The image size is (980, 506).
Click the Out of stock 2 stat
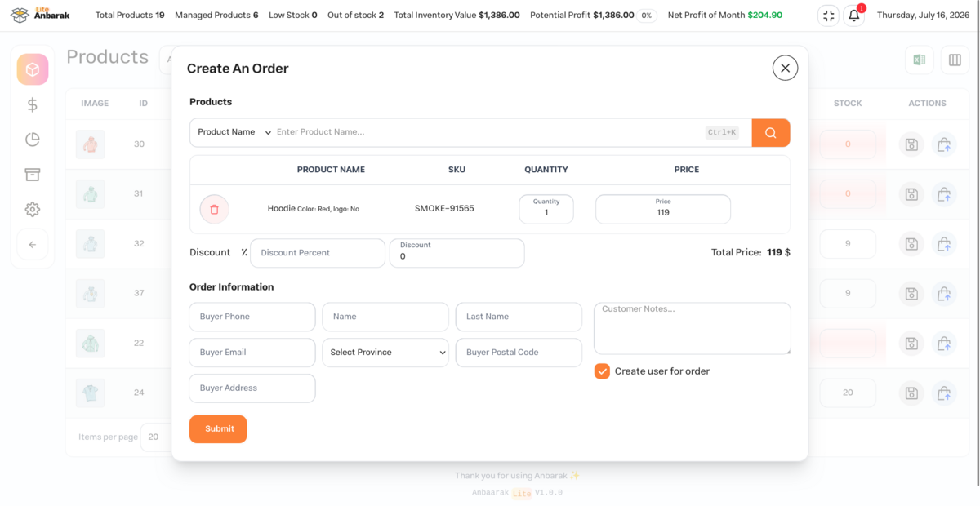(355, 16)
